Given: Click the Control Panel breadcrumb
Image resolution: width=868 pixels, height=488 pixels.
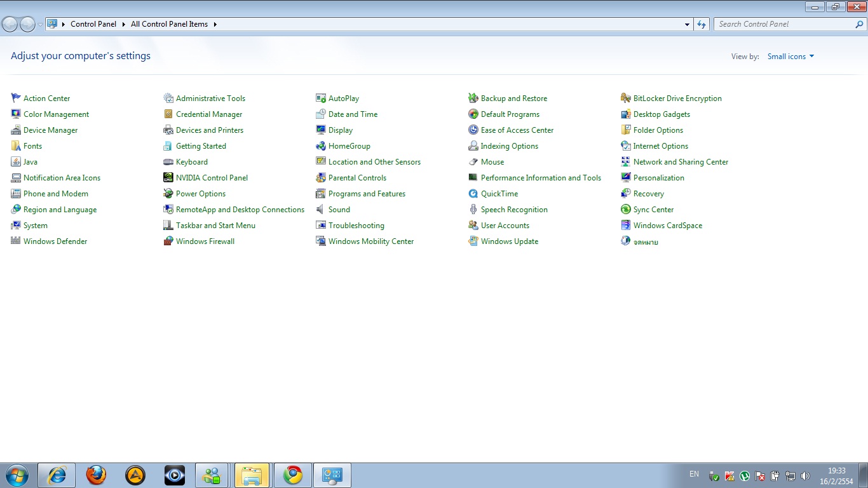Looking at the screenshot, I should [x=93, y=24].
